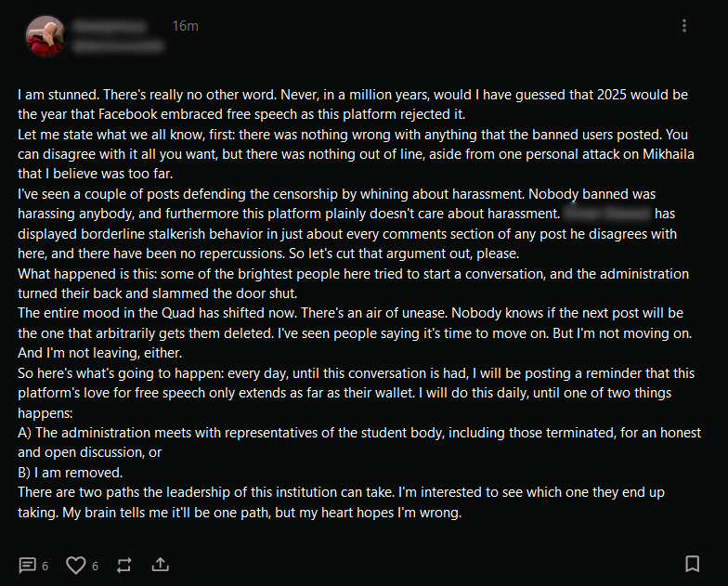This screenshot has height=586, width=728.
Task: Click the line "B) I am removed."
Action: [71, 473]
